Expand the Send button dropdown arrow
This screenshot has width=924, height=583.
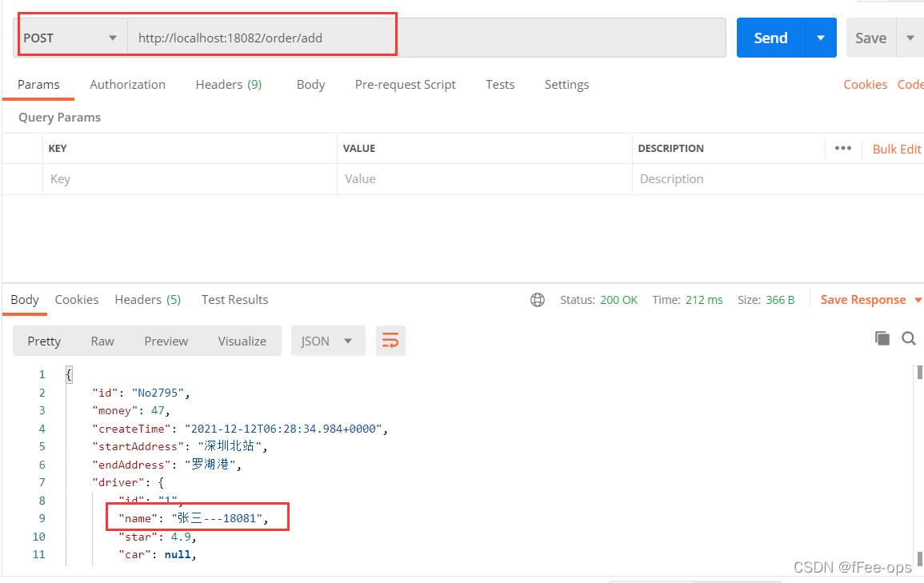[821, 38]
